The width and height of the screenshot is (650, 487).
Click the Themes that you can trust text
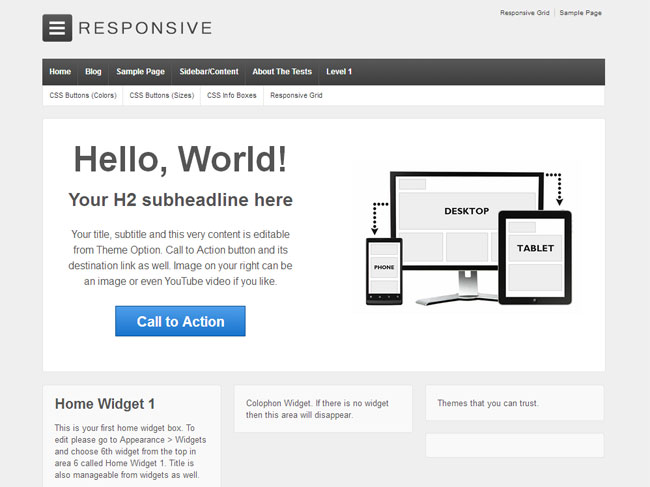pos(488,403)
